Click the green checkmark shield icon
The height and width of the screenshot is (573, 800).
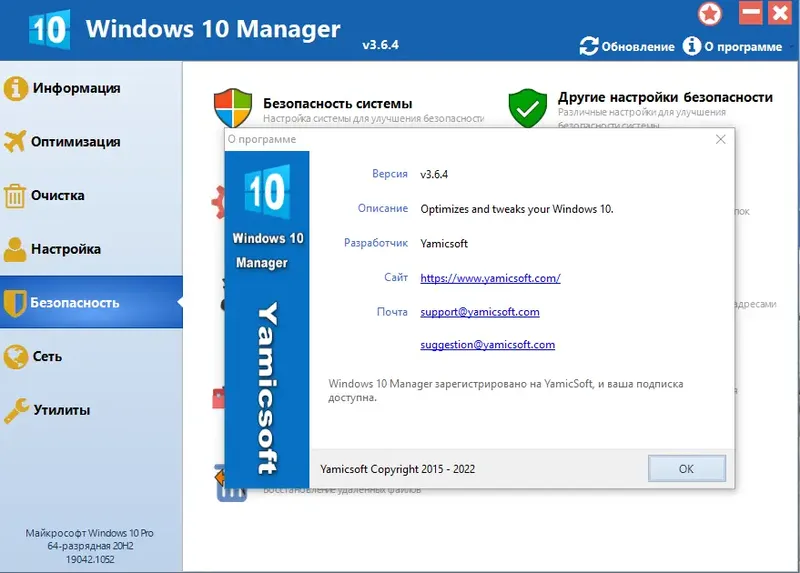528,108
